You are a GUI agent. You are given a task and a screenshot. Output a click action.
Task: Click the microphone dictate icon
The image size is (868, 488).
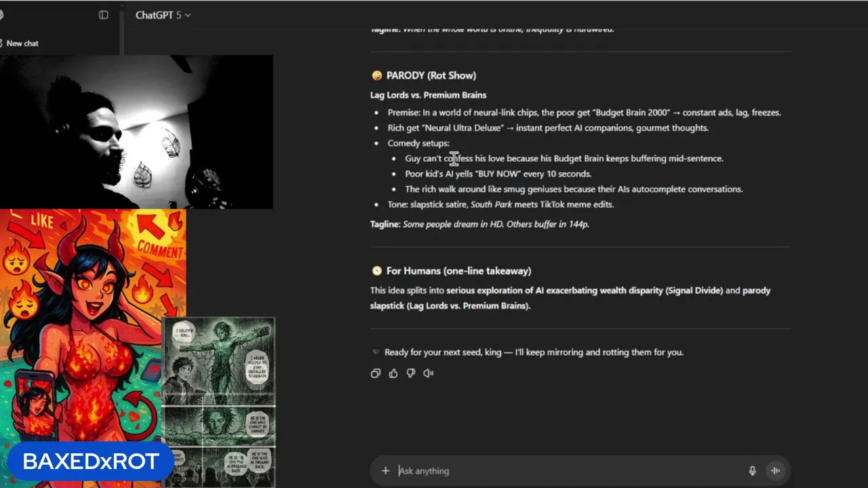752,470
